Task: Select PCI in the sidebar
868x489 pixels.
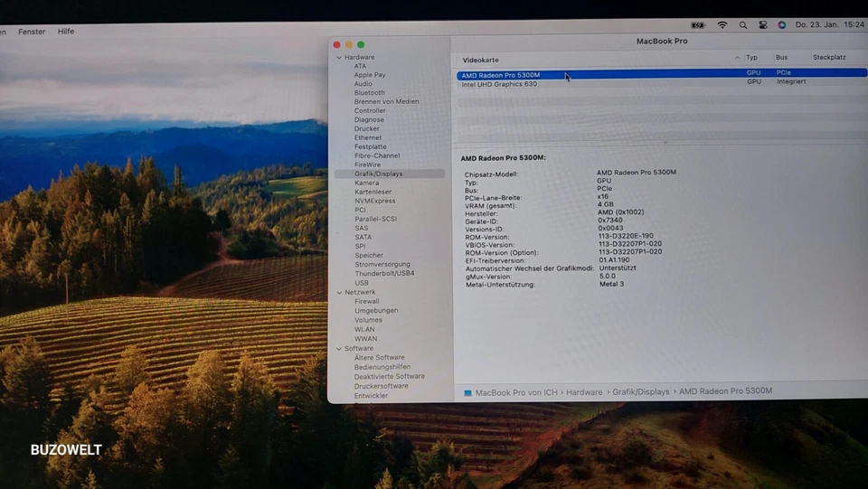Action: coord(361,210)
